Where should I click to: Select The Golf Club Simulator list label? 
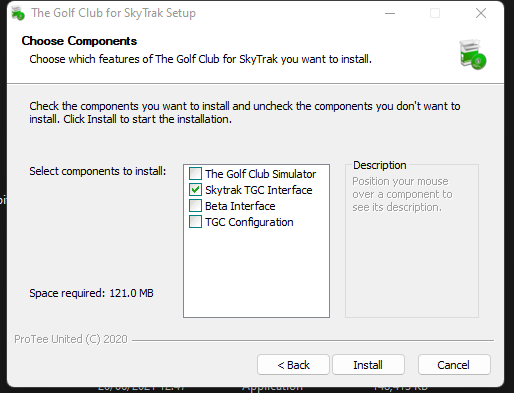click(260, 174)
